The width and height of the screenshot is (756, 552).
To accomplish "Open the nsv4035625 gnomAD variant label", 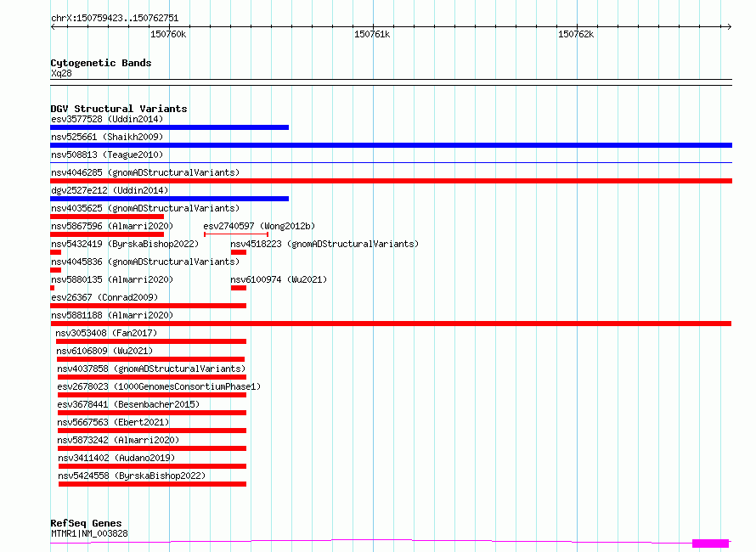I will point(145,208).
